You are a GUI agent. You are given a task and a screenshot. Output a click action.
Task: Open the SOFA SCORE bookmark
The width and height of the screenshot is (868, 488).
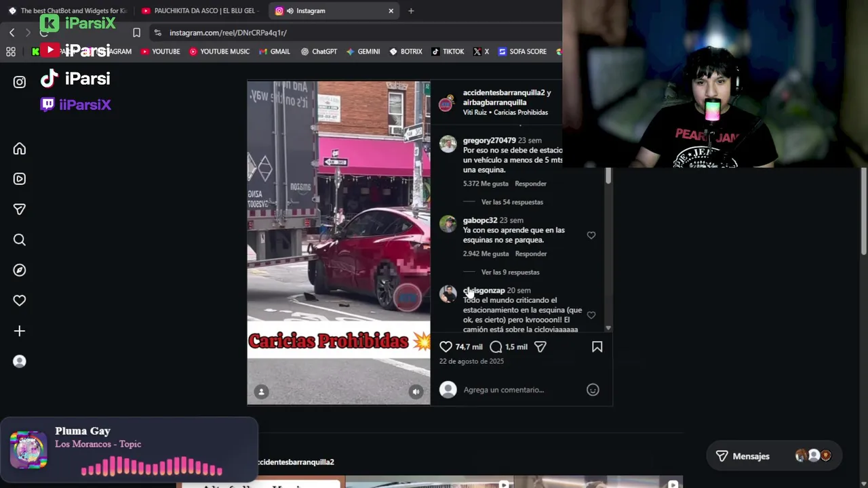[x=522, y=52]
